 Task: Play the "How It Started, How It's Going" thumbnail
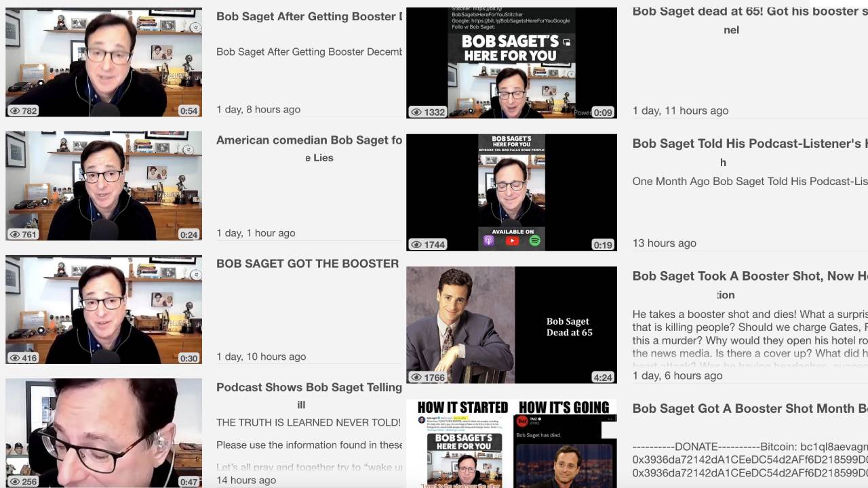pyautogui.click(x=511, y=444)
